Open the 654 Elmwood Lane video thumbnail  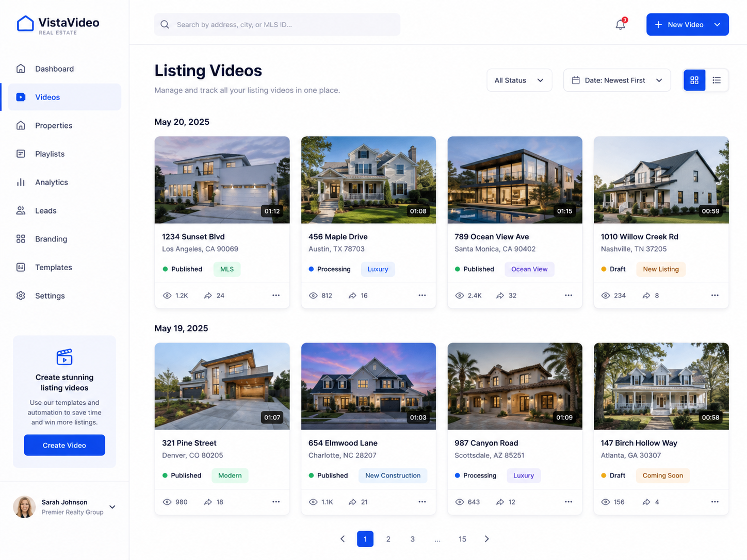[368, 386]
